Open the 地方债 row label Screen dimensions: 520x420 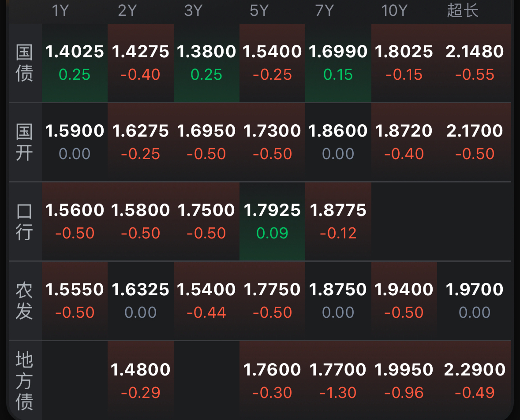coord(24,381)
